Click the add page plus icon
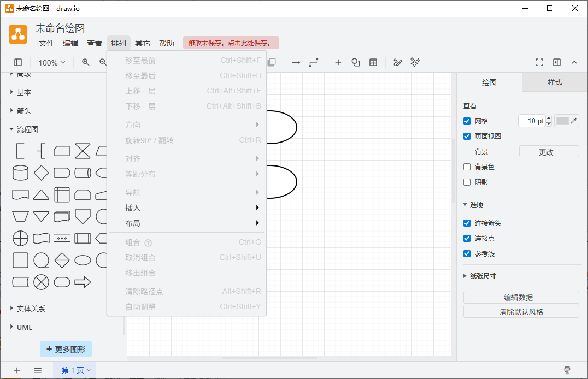Screen dimensions: 588x379 coord(17,370)
